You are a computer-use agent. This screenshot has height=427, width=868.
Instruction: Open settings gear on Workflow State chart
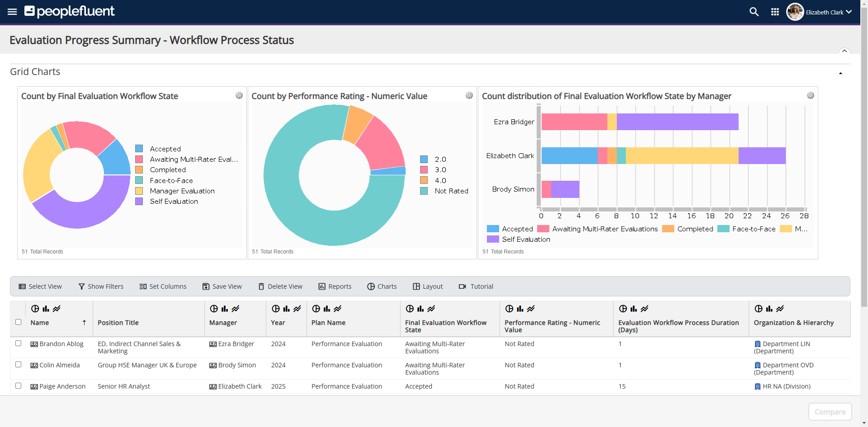coord(239,95)
